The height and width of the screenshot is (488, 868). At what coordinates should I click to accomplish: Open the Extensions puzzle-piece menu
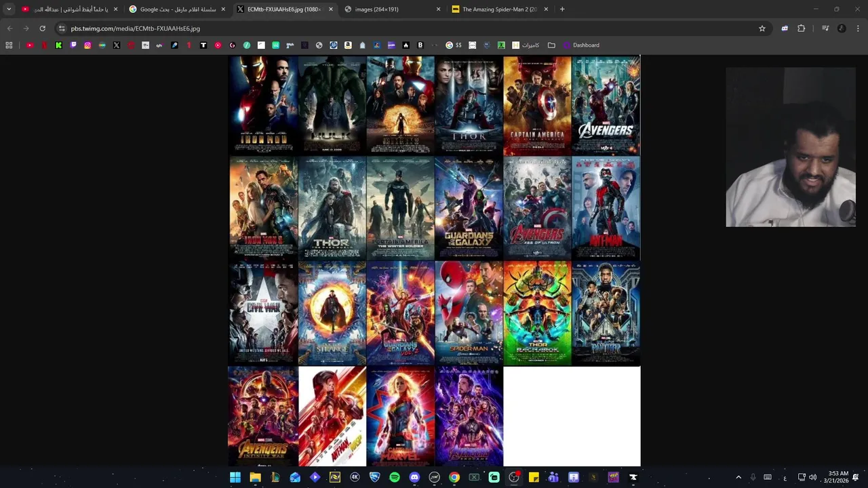click(801, 28)
